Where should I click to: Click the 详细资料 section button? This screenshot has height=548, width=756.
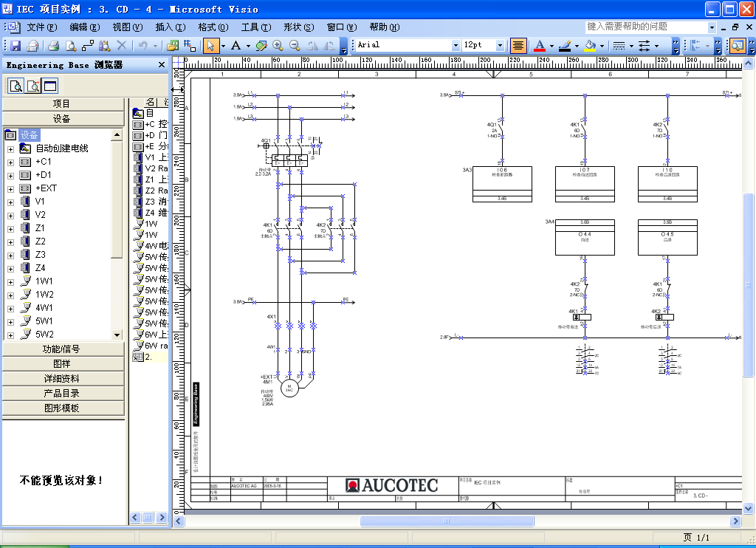point(63,379)
